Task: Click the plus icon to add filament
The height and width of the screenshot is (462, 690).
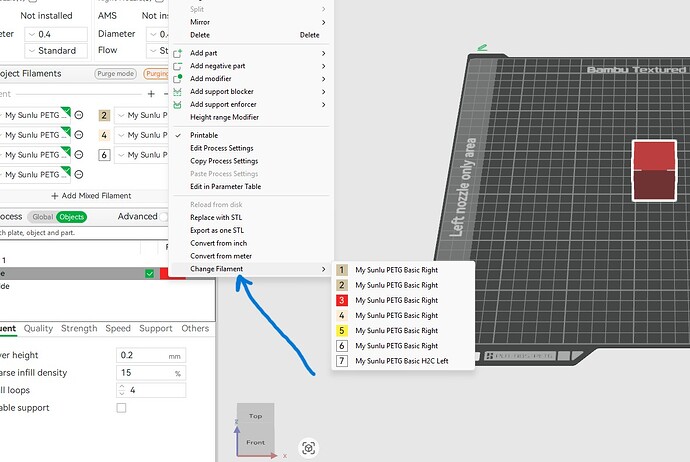Action: point(151,94)
